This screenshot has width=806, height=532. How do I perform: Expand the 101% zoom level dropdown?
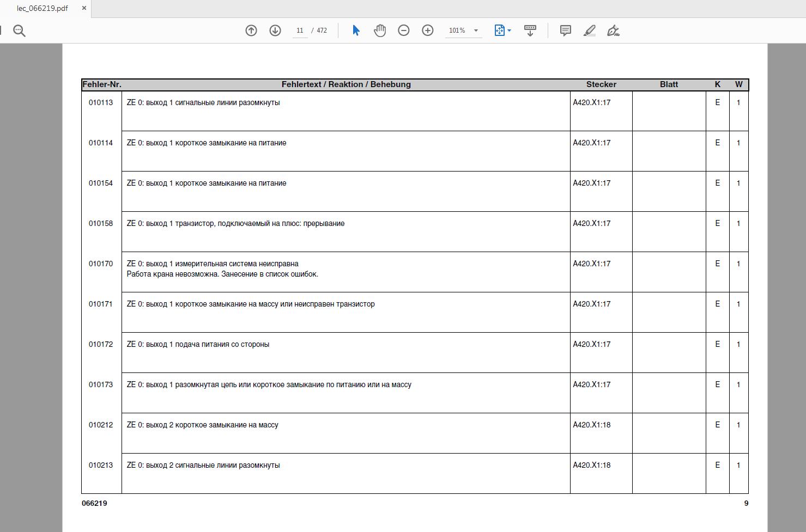[x=476, y=30]
